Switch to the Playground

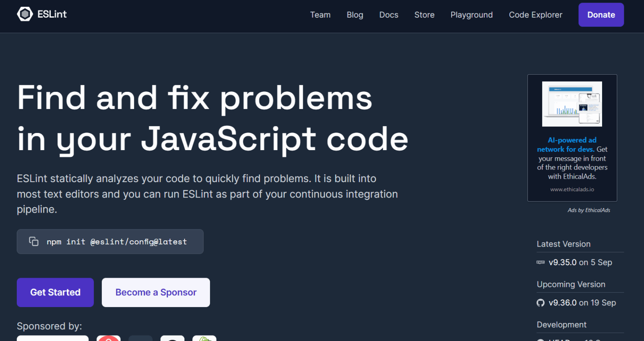(471, 15)
